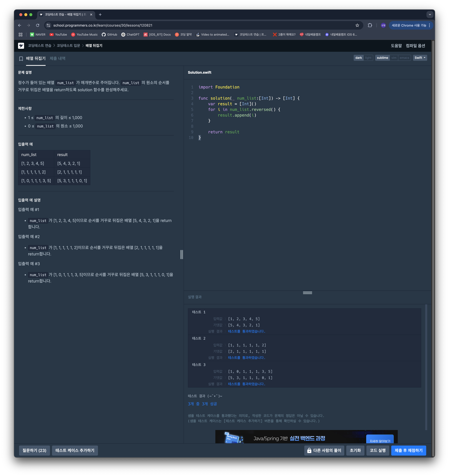Click 테스트 케이스 추가하기 button
The image size is (449, 476).
point(75,450)
